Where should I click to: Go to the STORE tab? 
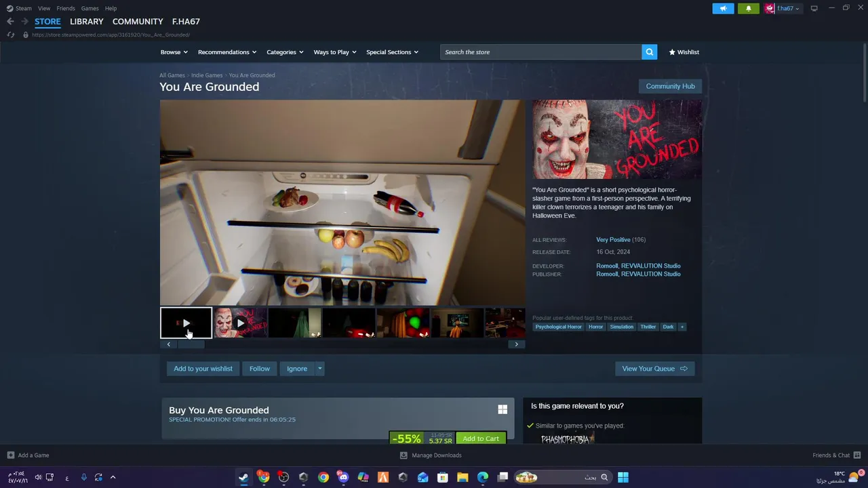click(47, 22)
